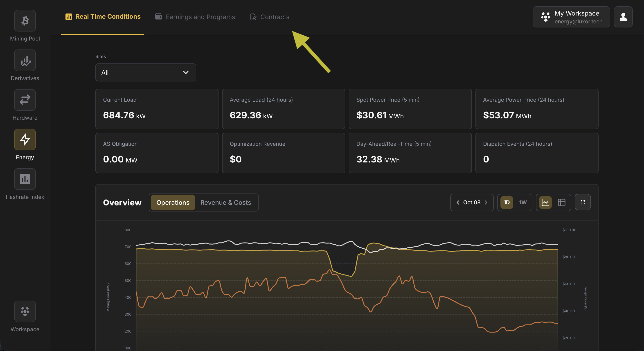Open the Sites dropdown set to All

(x=146, y=72)
